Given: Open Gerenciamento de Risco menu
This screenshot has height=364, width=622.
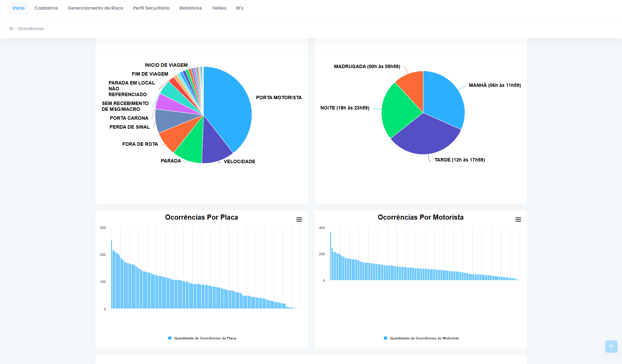Looking at the screenshot, I should [96, 8].
